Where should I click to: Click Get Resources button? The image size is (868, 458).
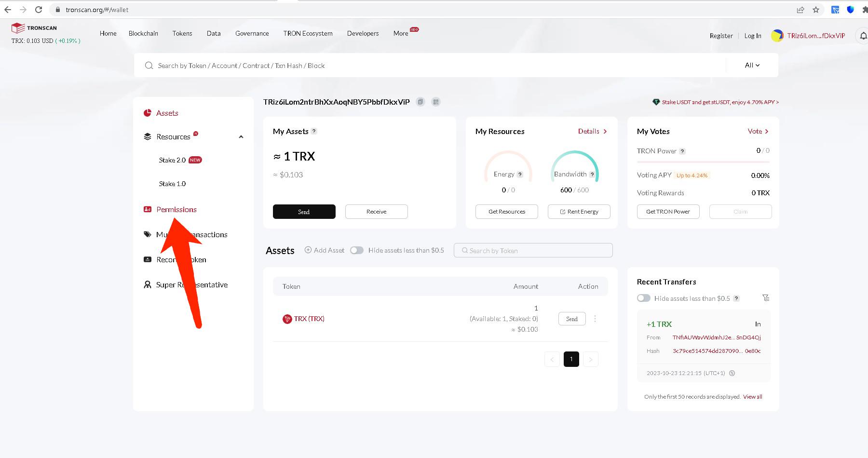pos(507,212)
